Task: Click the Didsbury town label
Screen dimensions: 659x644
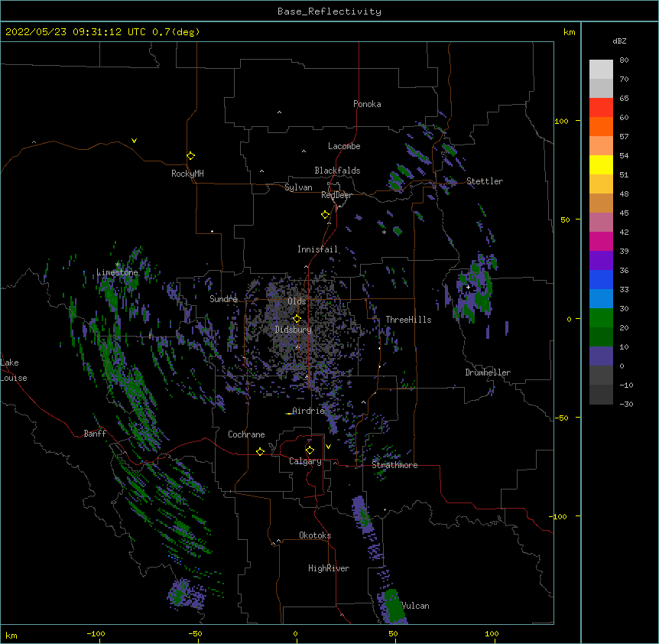Action: [294, 330]
